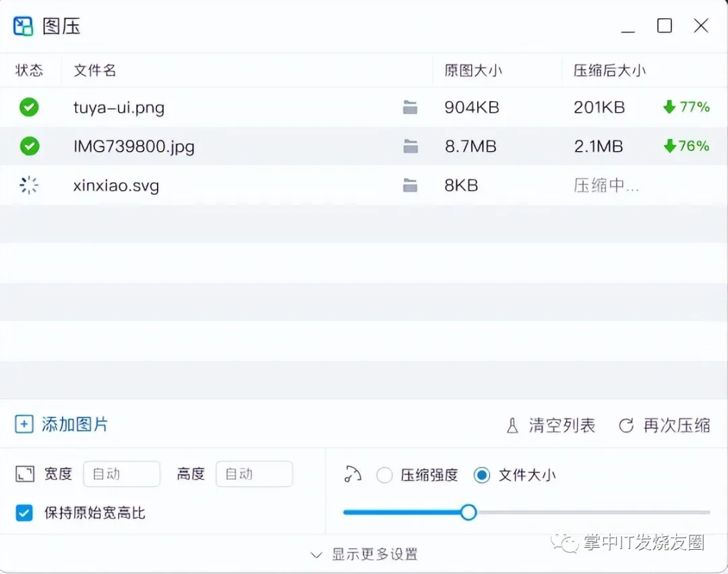Click the compression gauge icon
The width and height of the screenshot is (728, 574).
click(353, 474)
